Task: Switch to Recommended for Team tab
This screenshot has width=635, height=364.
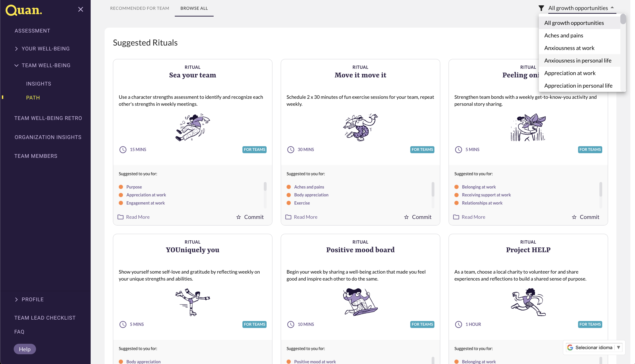Action: coord(139,8)
